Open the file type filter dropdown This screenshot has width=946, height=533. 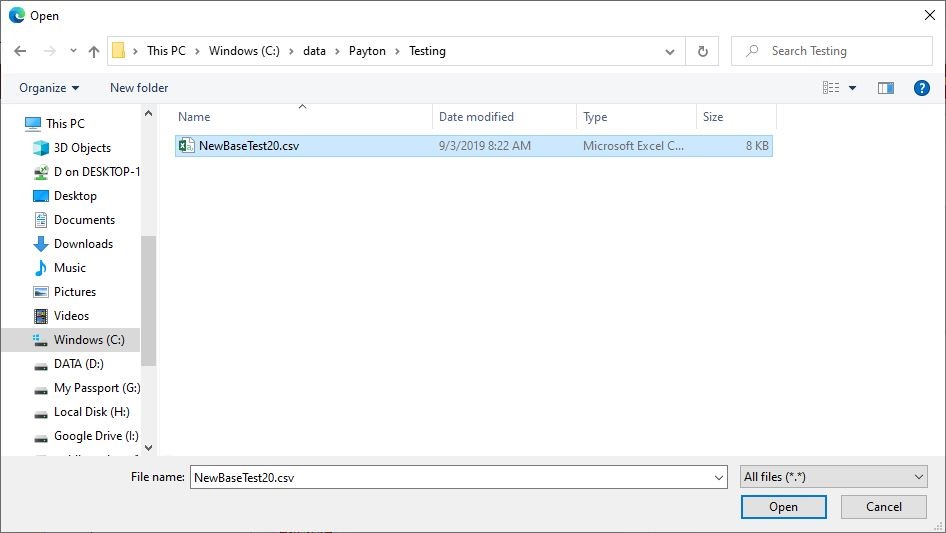tap(833, 477)
